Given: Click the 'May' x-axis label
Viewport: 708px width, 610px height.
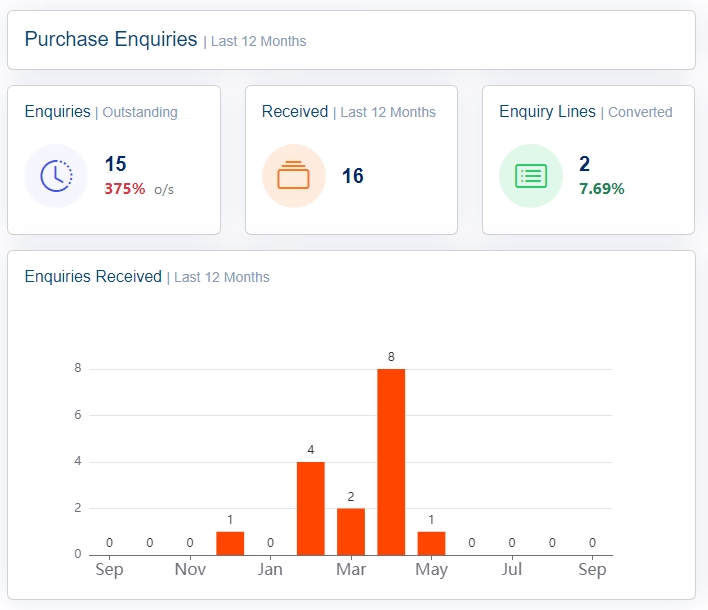Looking at the screenshot, I should click(x=431, y=570).
